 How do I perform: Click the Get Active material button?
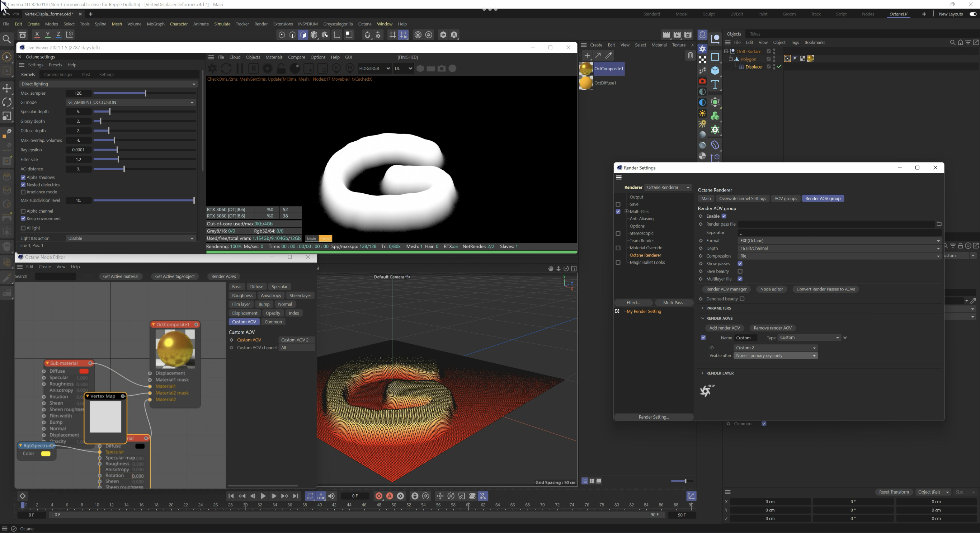click(x=121, y=276)
